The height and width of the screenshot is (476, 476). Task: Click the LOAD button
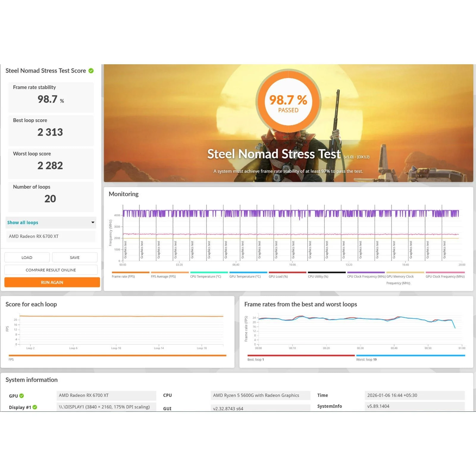point(27,257)
